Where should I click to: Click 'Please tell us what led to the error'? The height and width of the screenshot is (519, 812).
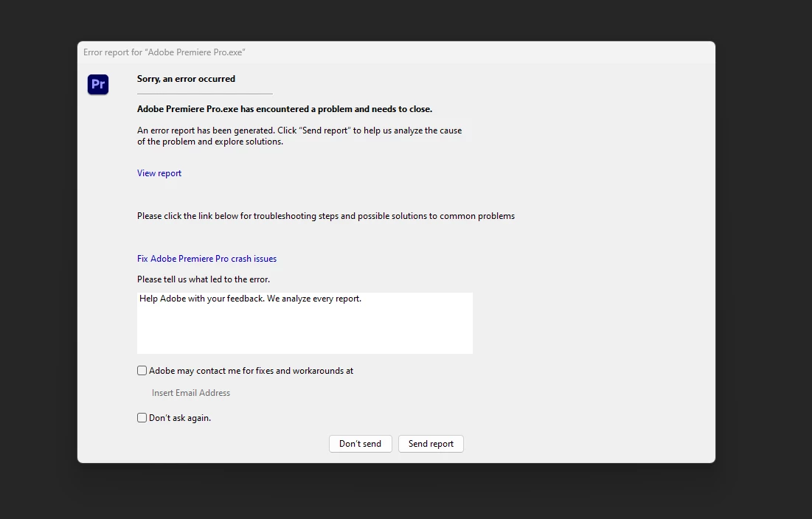click(204, 279)
